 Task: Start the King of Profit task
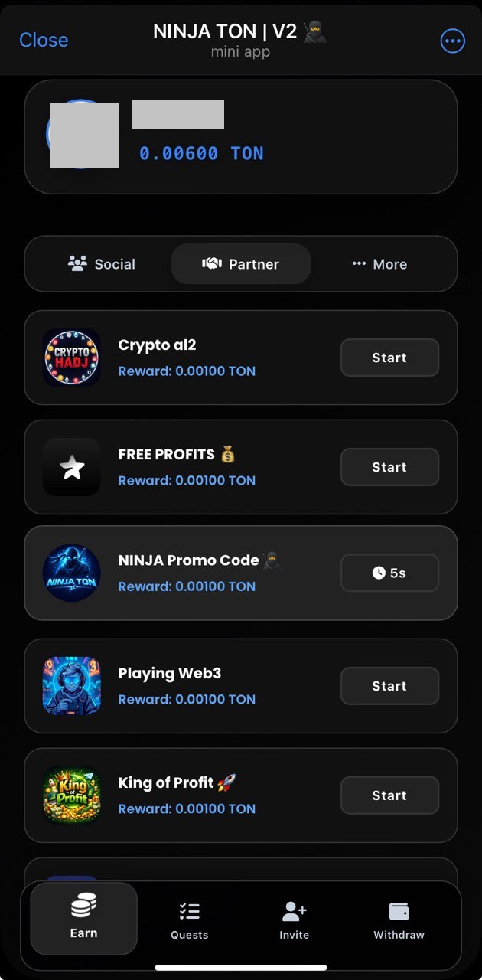coord(389,795)
